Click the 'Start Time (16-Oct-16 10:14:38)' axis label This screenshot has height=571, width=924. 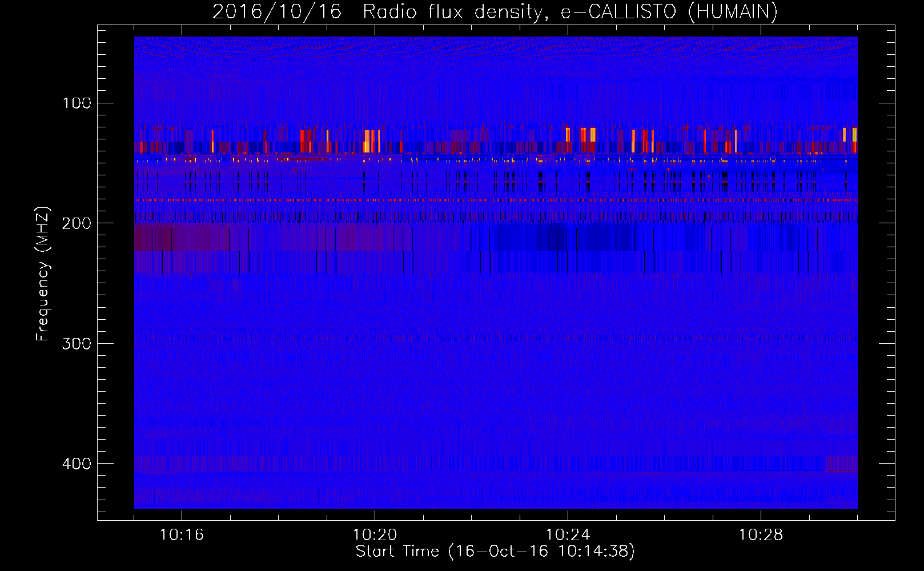[495, 551]
